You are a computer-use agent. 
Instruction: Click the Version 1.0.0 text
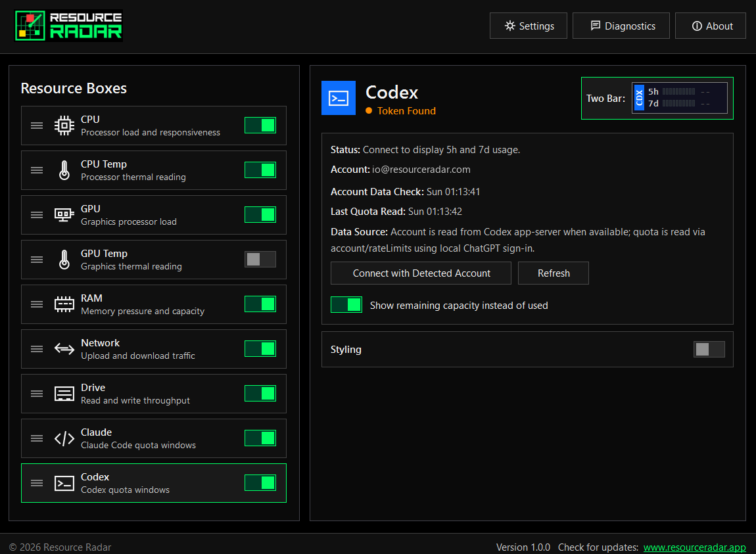[x=523, y=547]
